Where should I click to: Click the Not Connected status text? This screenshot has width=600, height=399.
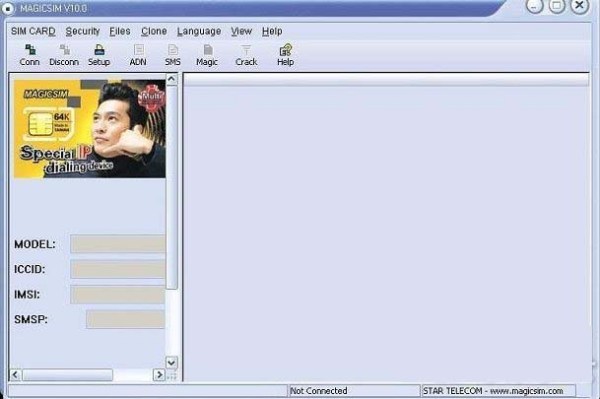click(319, 391)
